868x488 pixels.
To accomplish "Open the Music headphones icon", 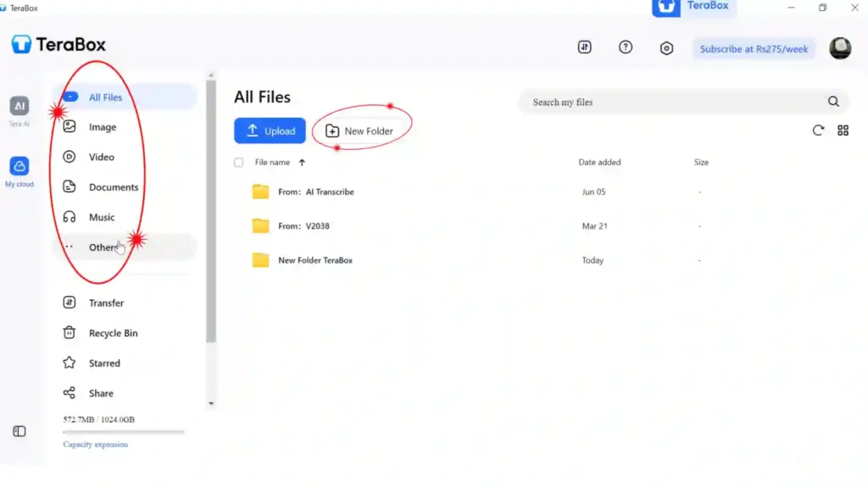I will 70,217.
